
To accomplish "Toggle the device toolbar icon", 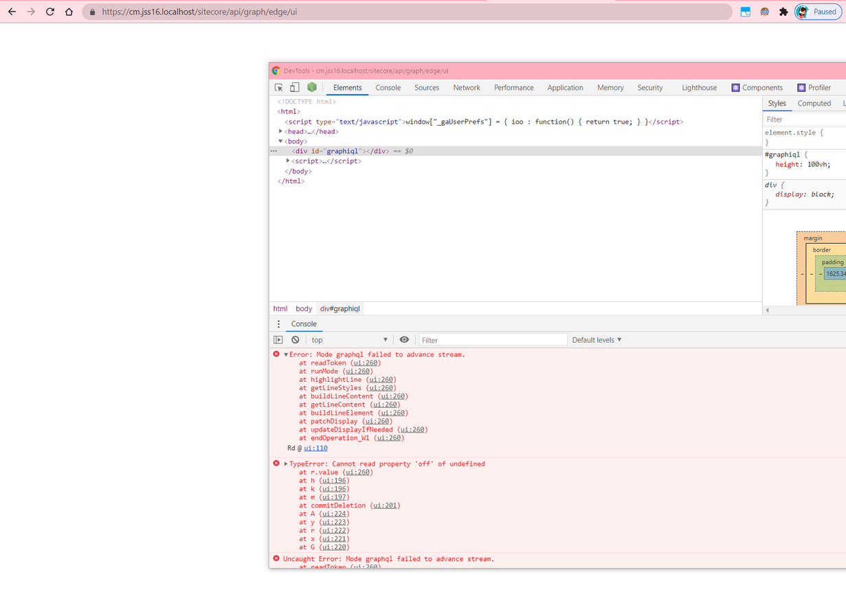I will pyautogui.click(x=294, y=87).
